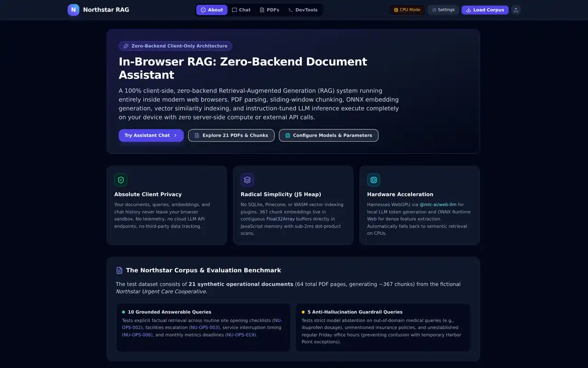Switch to the DevTools tab

pyautogui.click(x=303, y=10)
